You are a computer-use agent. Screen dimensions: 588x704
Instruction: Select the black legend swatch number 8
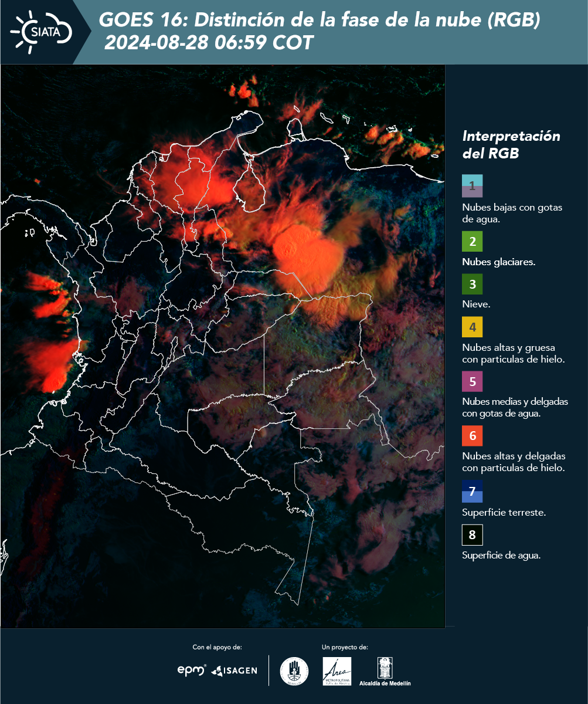click(x=473, y=535)
